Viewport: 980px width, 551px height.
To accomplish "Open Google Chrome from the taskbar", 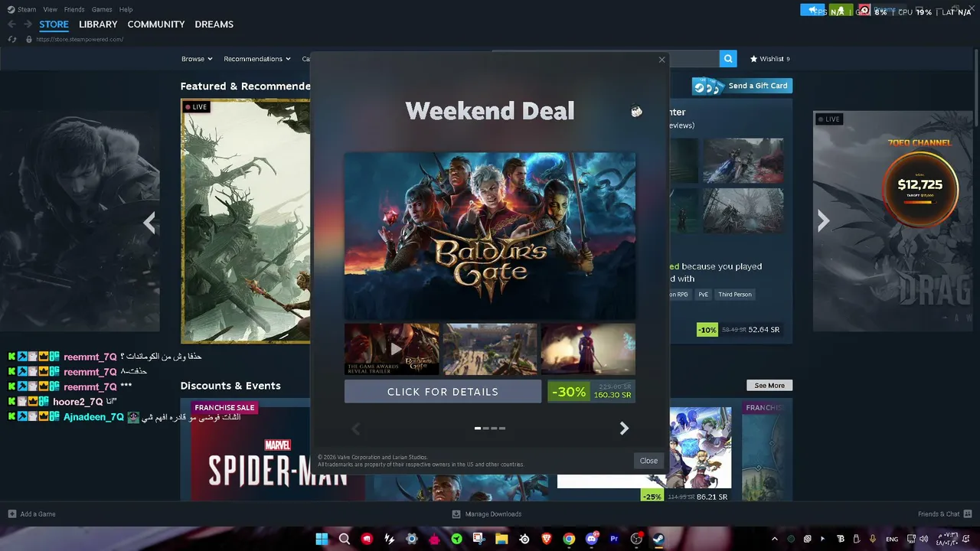I will coord(569,539).
